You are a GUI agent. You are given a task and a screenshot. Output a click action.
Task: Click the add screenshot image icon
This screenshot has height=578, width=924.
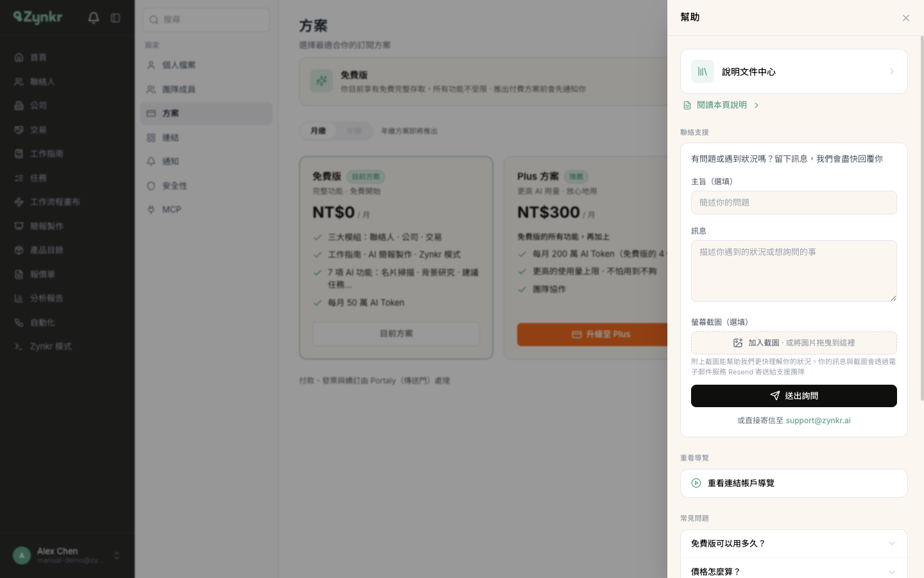point(738,343)
